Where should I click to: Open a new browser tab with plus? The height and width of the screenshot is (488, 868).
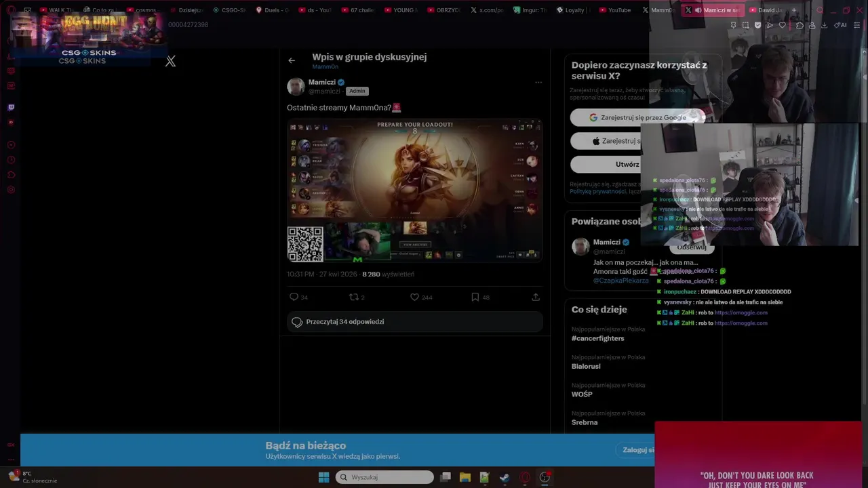794,10
